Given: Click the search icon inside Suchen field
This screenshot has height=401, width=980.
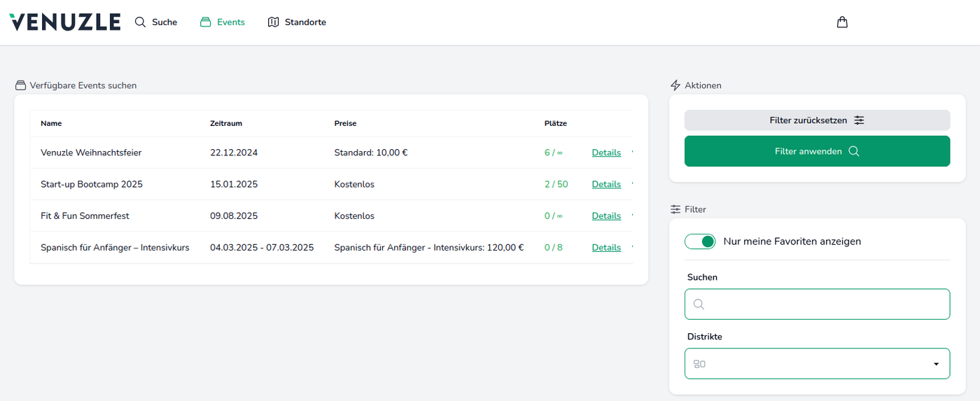Looking at the screenshot, I should (x=699, y=304).
